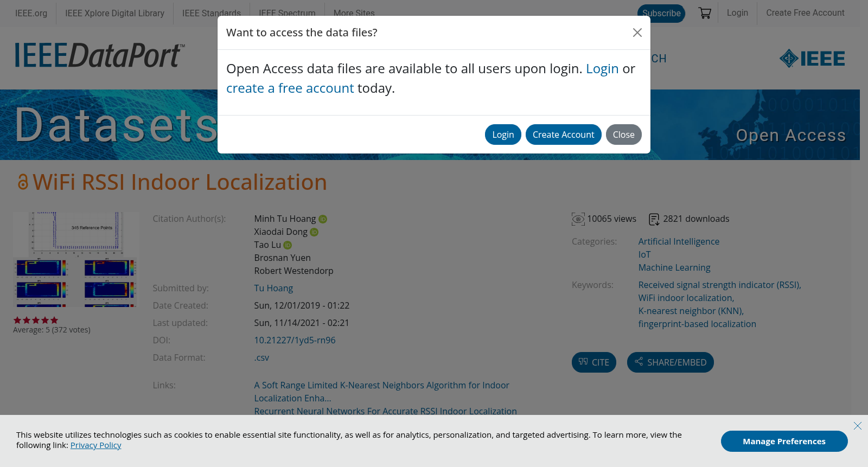868x467 pixels.
Task: Open the IEEE DataPort logo home link
Action: [x=100, y=55]
